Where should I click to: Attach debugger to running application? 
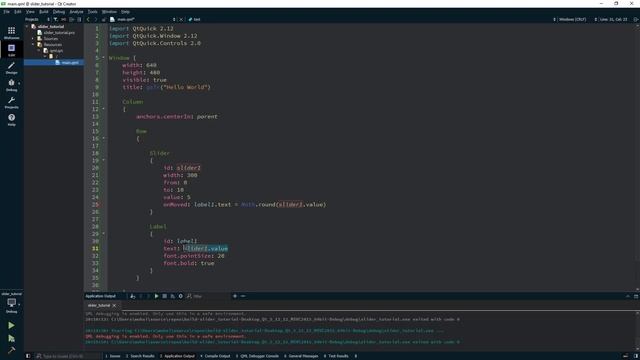pyautogui.click(x=173, y=296)
